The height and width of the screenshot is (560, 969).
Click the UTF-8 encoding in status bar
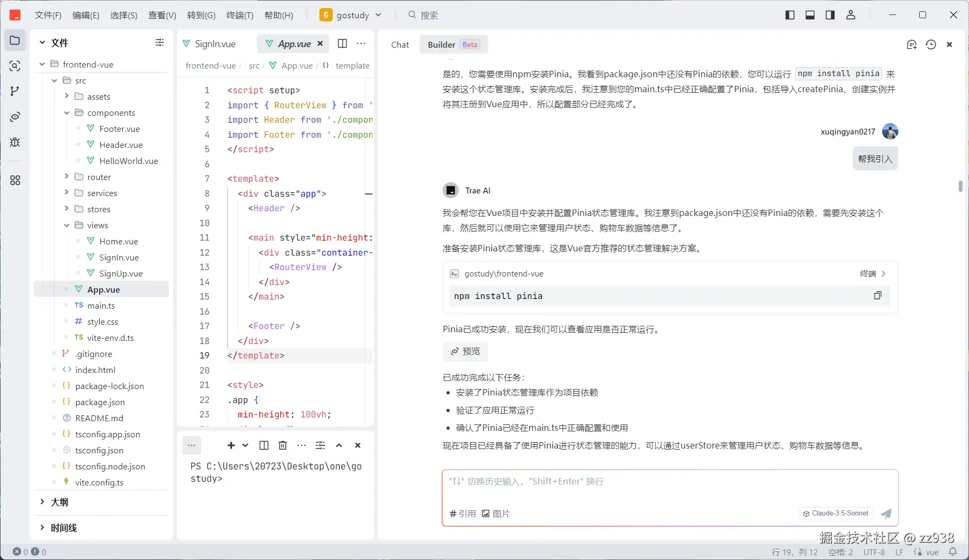coord(874,552)
